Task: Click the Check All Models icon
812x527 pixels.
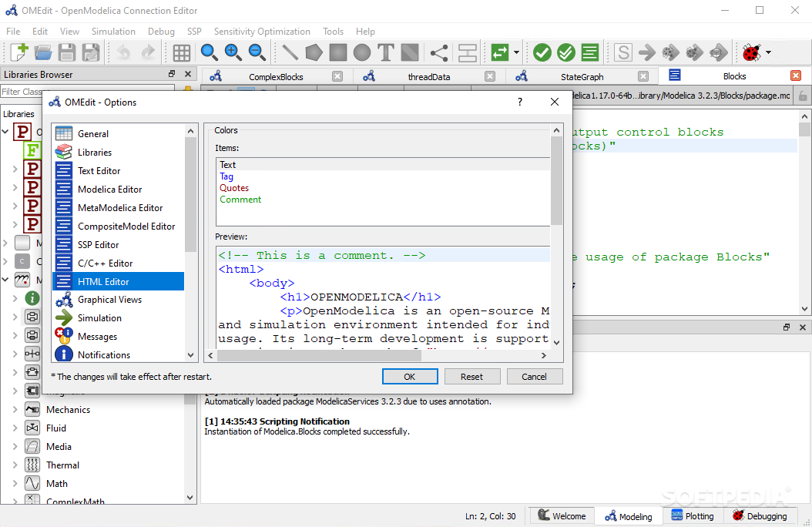Action: click(566, 52)
